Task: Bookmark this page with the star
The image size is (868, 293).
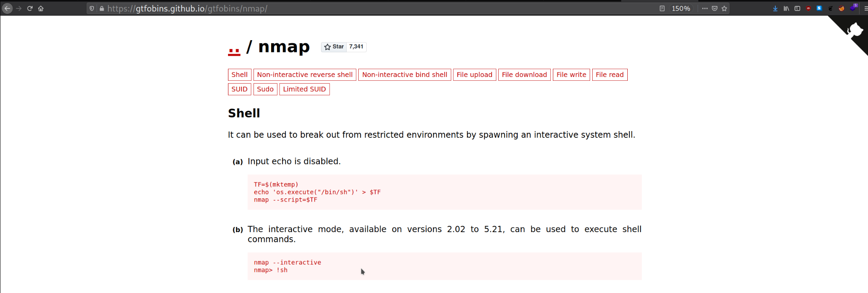Action: (724, 8)
